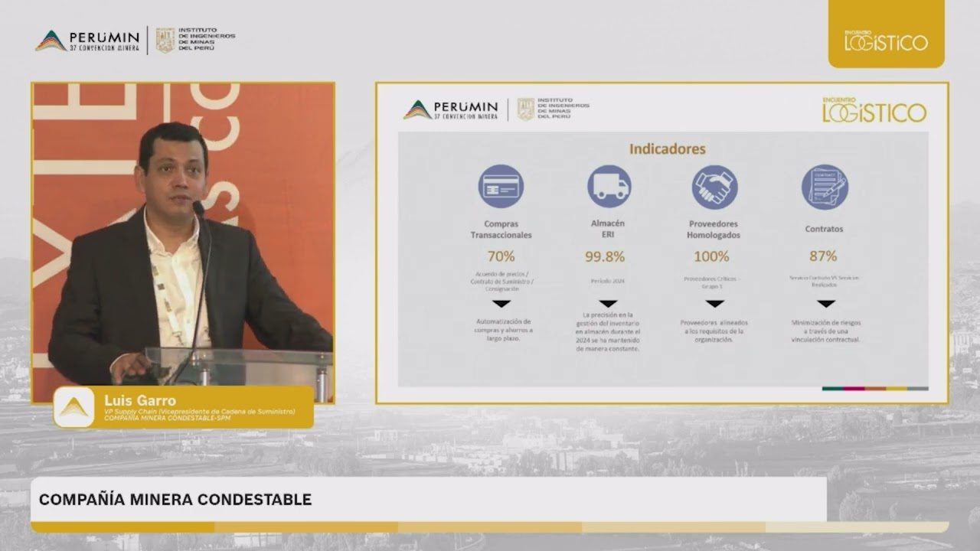
Task: Click 'Minimización de riesgos' description
Action: point(825,331)
